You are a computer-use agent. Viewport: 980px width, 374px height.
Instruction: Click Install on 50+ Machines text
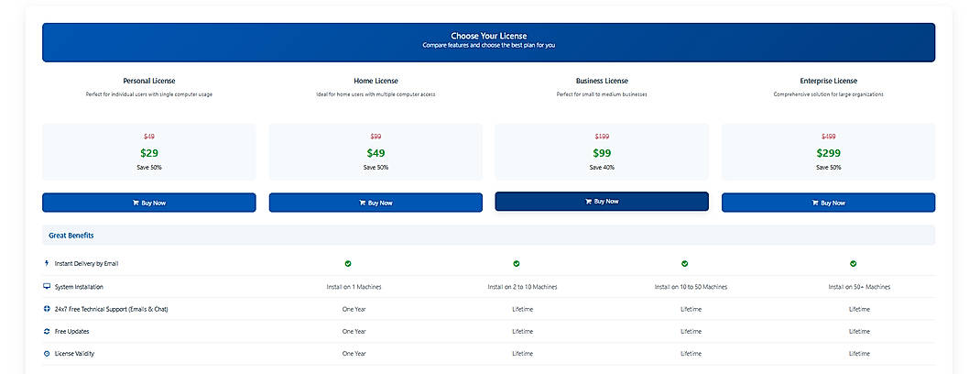point(859,287)
